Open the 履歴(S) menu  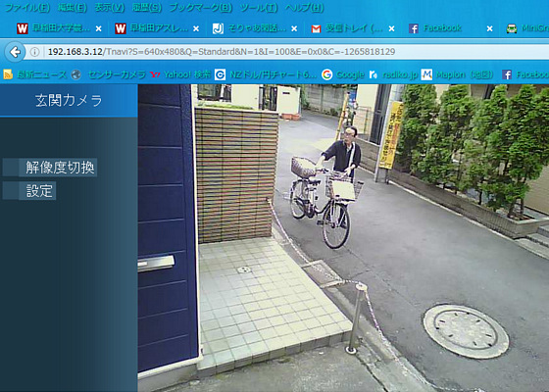pyautogui.click(x=147, y=8)
